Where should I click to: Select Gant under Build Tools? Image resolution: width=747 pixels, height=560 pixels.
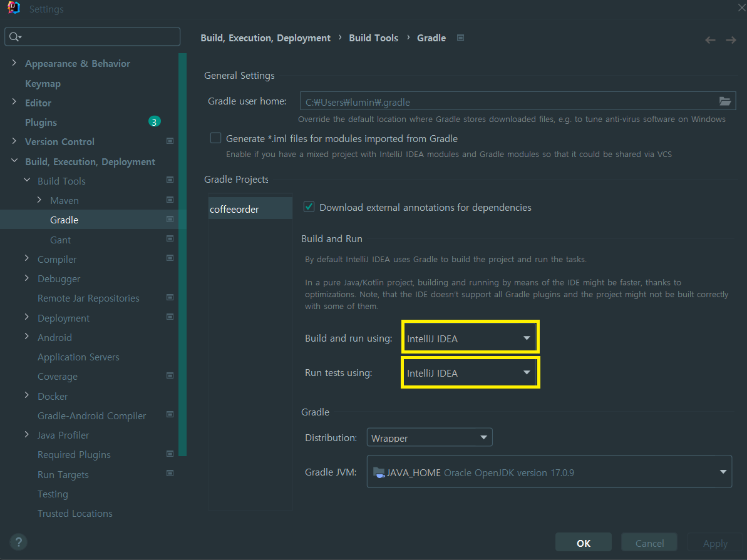click(61, 240)
